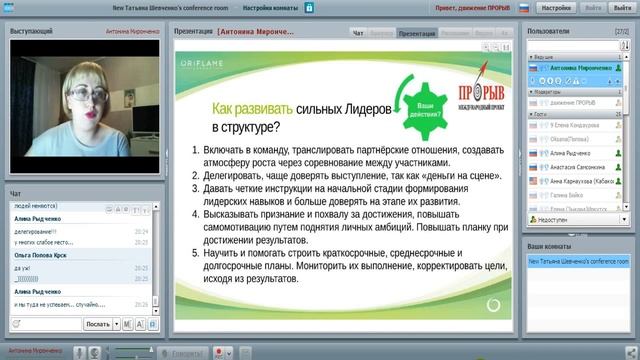The image size is (640, 360).
Task: Open the record dropdown arrow
Action: (229, 353)
